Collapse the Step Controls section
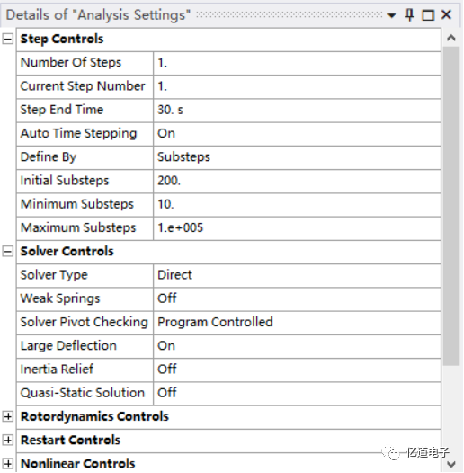The image size is (464, 473). (x=8, y=39)
